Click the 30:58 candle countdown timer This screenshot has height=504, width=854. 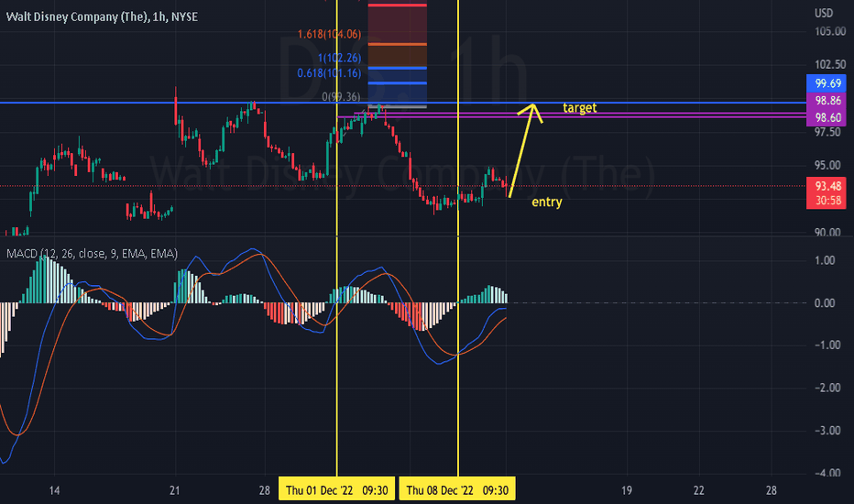[x=827, y=201]
